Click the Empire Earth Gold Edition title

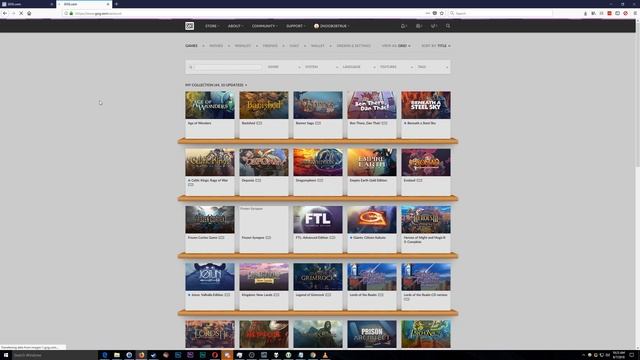pyautogui.click(x=368, y=180)
